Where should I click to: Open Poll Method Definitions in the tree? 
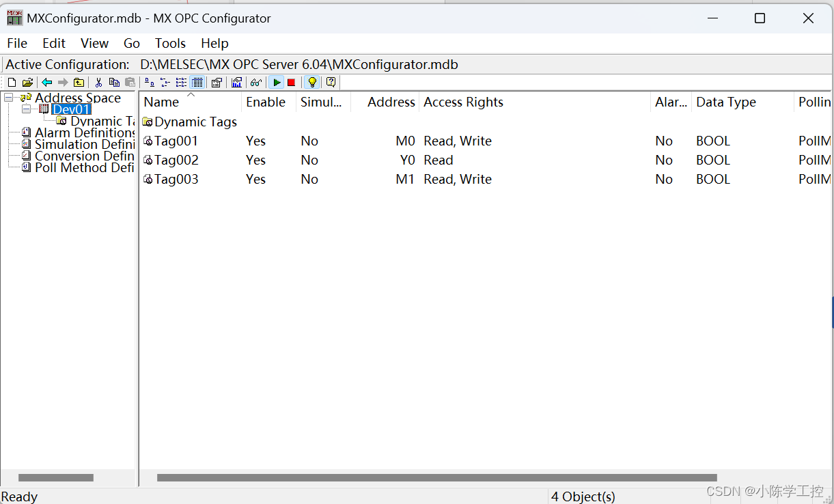85,167
